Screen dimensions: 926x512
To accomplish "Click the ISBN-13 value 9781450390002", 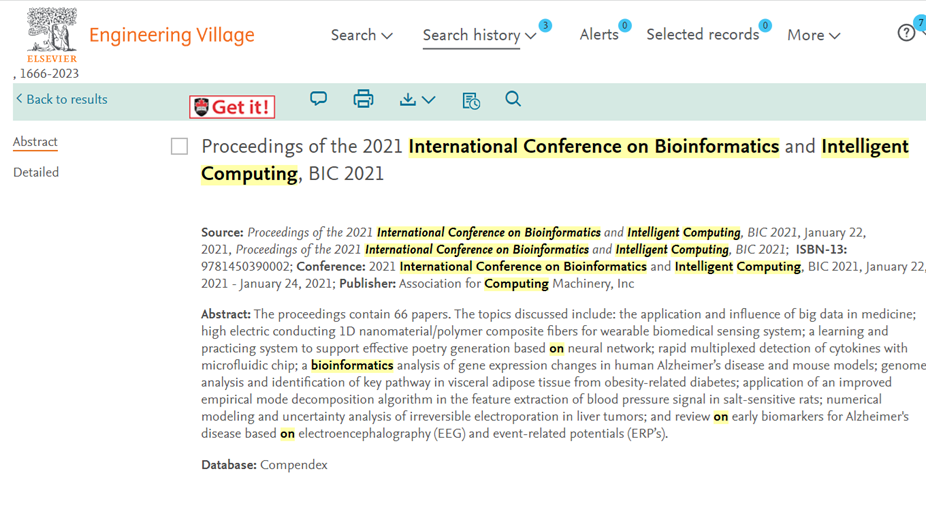I will coord(245,266).
